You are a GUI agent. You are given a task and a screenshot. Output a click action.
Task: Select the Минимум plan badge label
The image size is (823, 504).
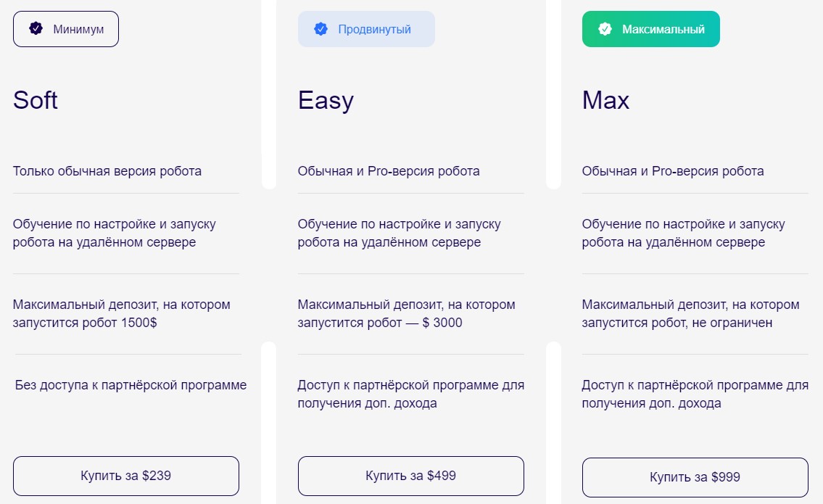pyautogui.click(x=78, y=30)
